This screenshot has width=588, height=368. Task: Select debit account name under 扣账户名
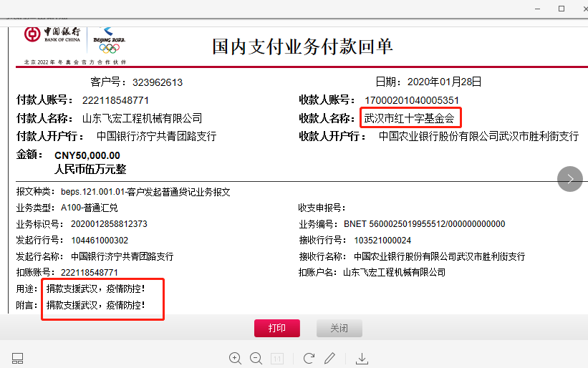(x=394, y=273)
